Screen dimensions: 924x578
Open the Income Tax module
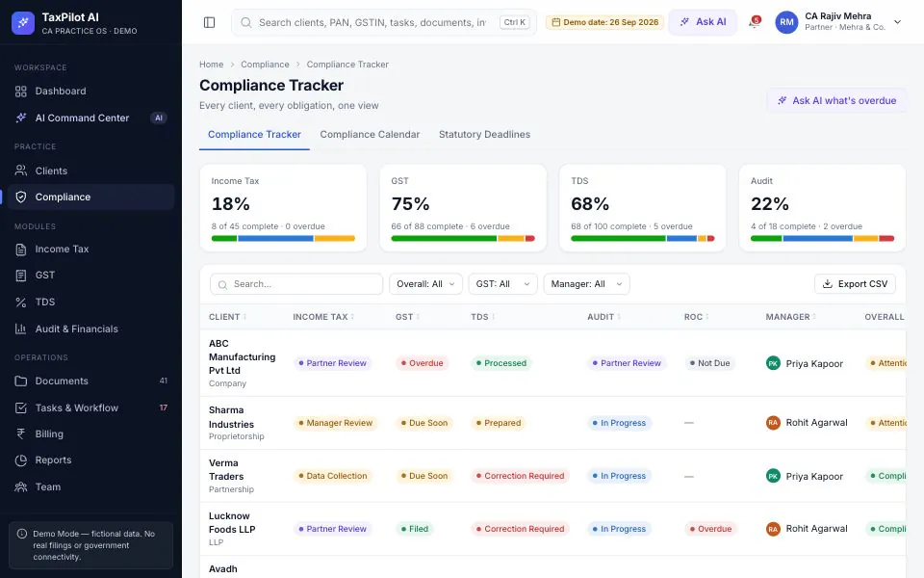(90, 250)
